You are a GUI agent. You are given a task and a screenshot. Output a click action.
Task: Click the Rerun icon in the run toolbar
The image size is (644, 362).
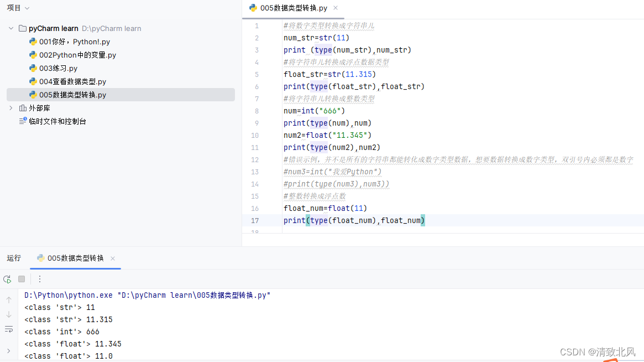[x=7, y=279]
